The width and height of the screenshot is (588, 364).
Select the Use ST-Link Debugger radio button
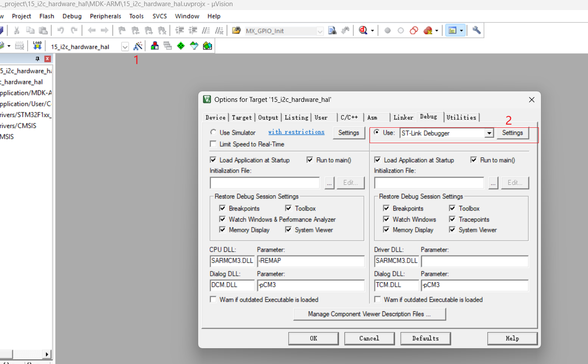(x=377, y=132)
